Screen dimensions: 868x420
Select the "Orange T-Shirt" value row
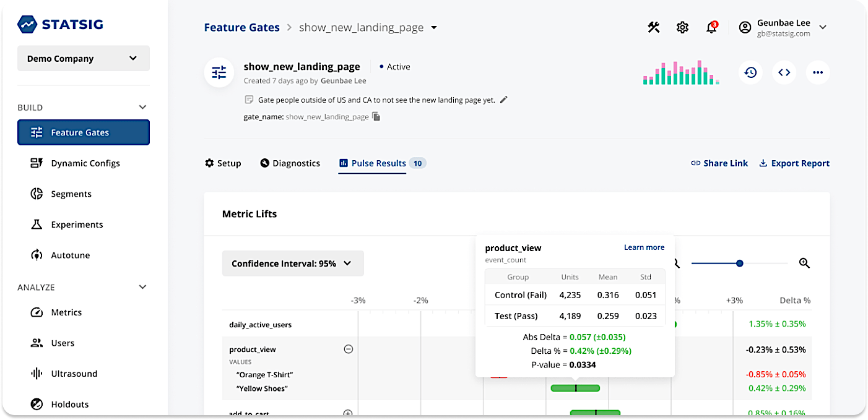click(264, 375)
